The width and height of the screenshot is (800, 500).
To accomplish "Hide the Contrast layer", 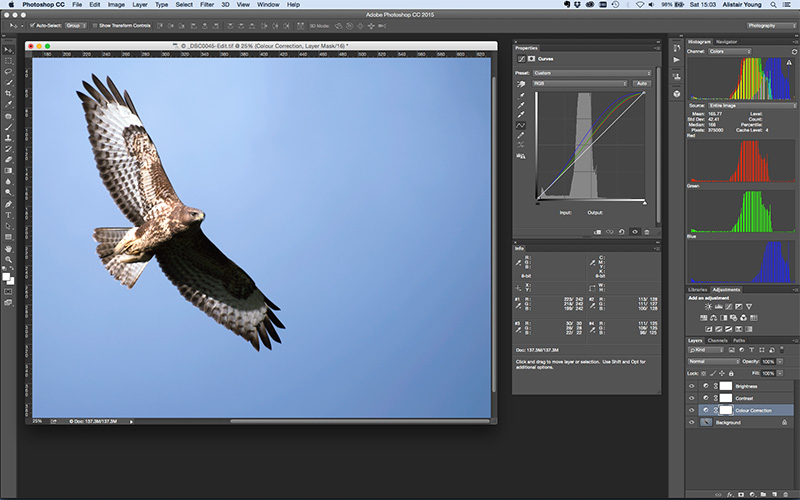I will [x=691, y=398].
